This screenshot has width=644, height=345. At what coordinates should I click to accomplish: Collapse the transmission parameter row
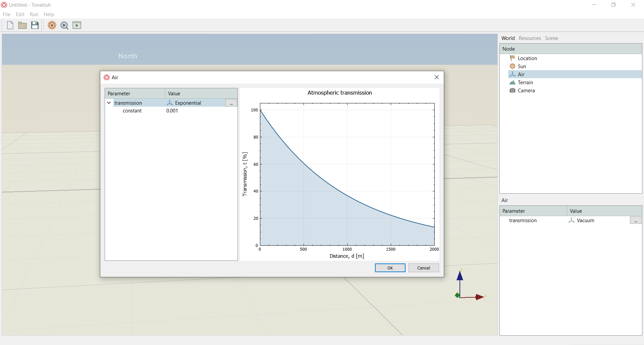click(109, 103)
